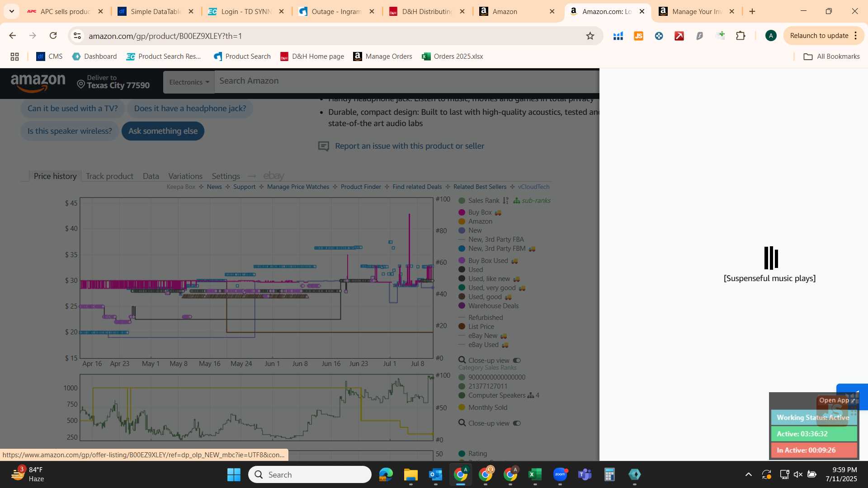Screen dimensions: 868x488
Task: Click Open App on tracker widget
Action: click(837, 400)
